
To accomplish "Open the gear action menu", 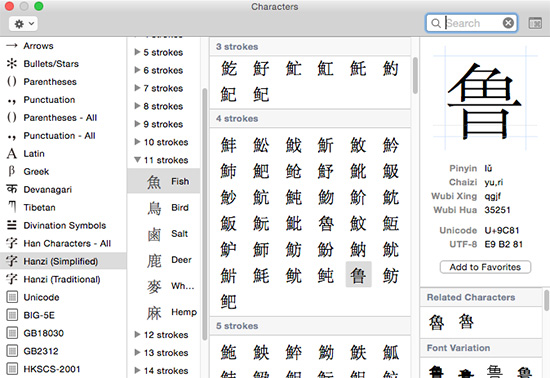I will [23, 23].
